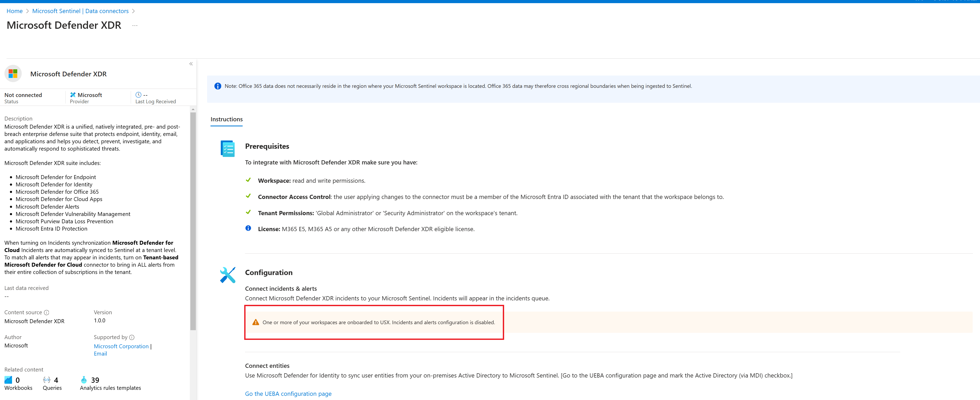Click the 'Microsoft Defender for Identity' list item
Screen dimensions: 980x400
[x=54, y=184]
